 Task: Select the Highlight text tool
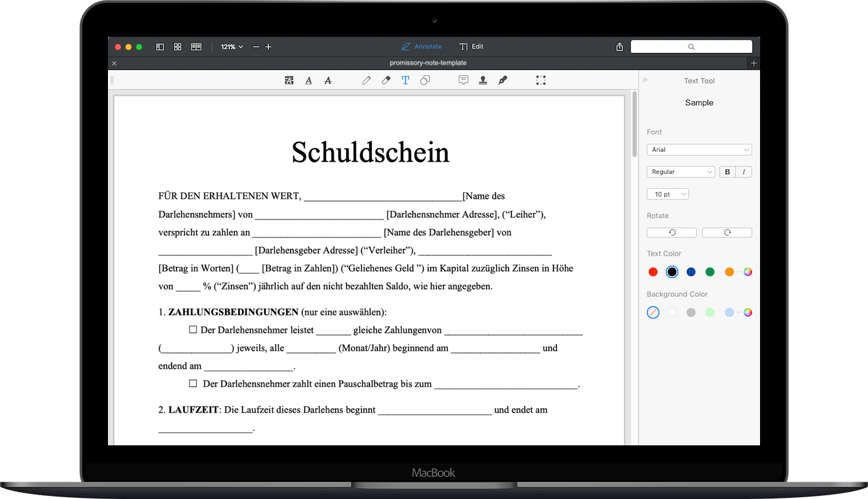289,80
